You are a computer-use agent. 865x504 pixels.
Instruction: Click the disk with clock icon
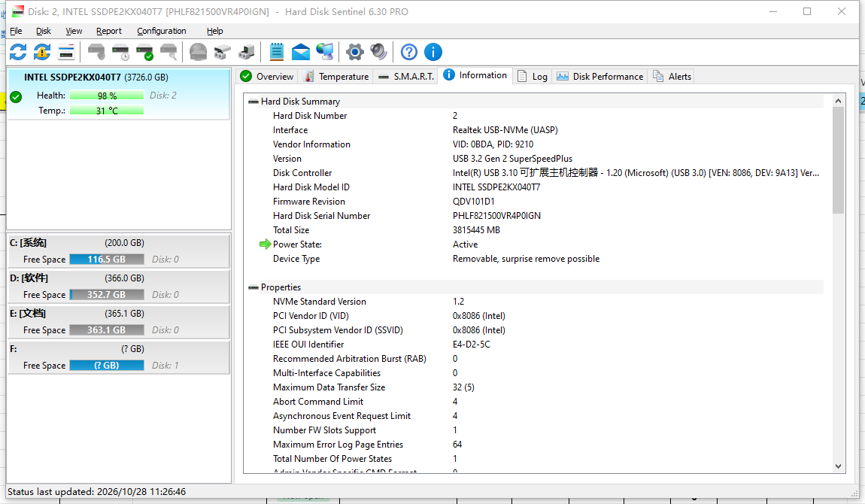click(120, 53)
